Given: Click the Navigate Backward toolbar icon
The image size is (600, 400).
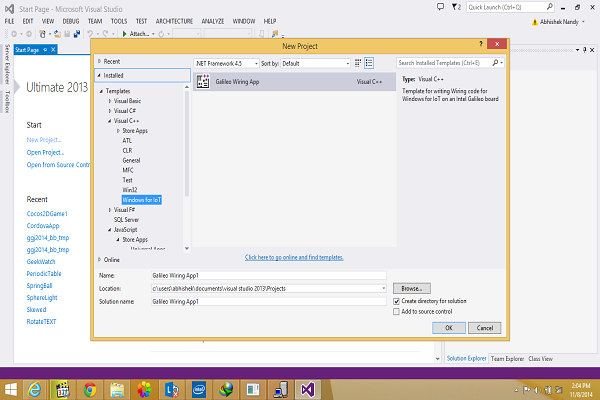Looking at the screenshot, I should coord(14,34).
